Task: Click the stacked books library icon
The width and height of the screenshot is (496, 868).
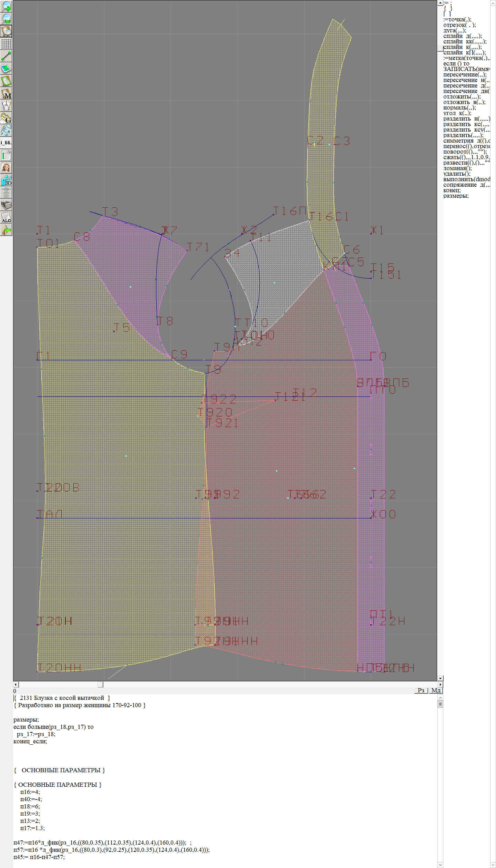Action: 6,205
